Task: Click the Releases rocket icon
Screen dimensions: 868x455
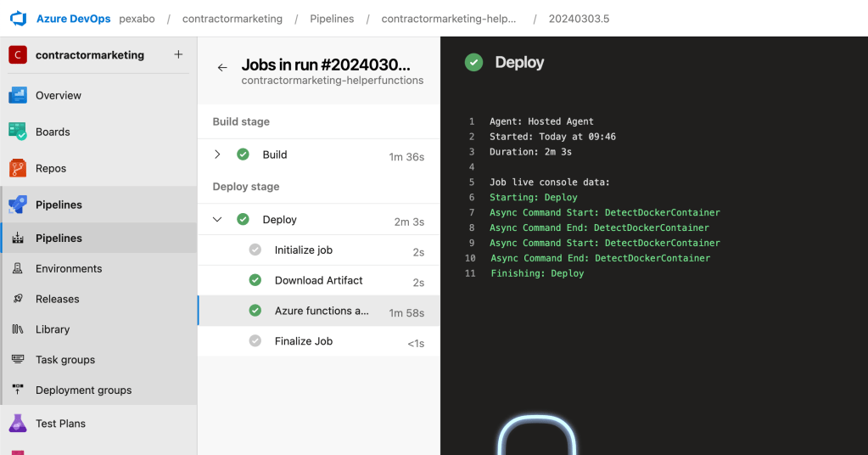Action: click(18, 299)
